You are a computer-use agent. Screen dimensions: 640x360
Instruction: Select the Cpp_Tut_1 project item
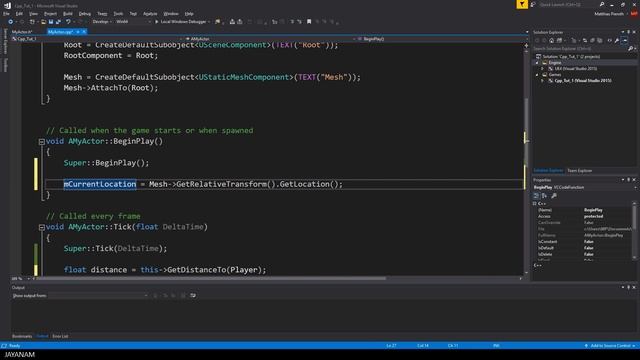point(583,81)
